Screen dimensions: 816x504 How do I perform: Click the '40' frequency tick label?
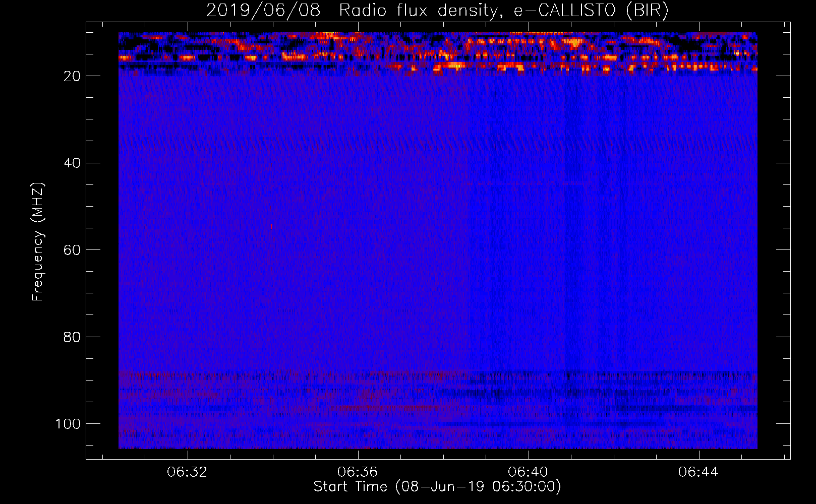72,163
